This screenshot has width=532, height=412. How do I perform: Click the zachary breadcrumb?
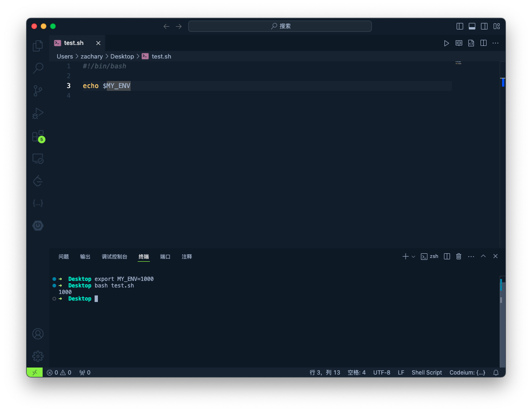click(92, 57)
